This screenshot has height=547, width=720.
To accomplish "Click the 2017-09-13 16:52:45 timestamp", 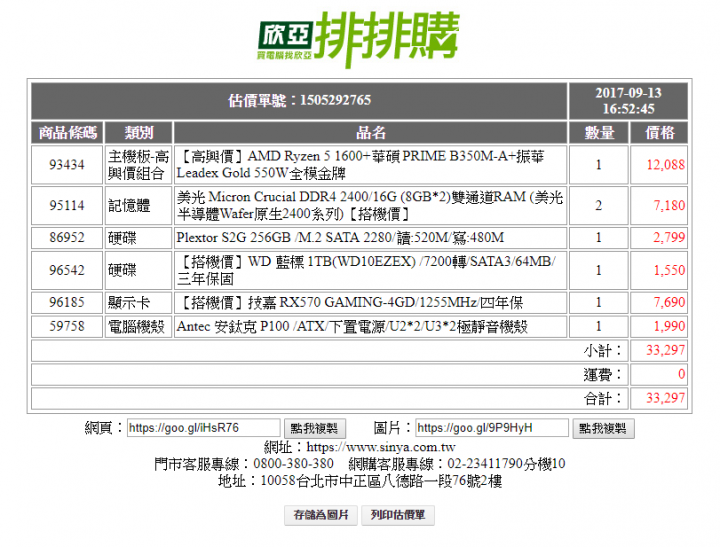I will point(628,101).
